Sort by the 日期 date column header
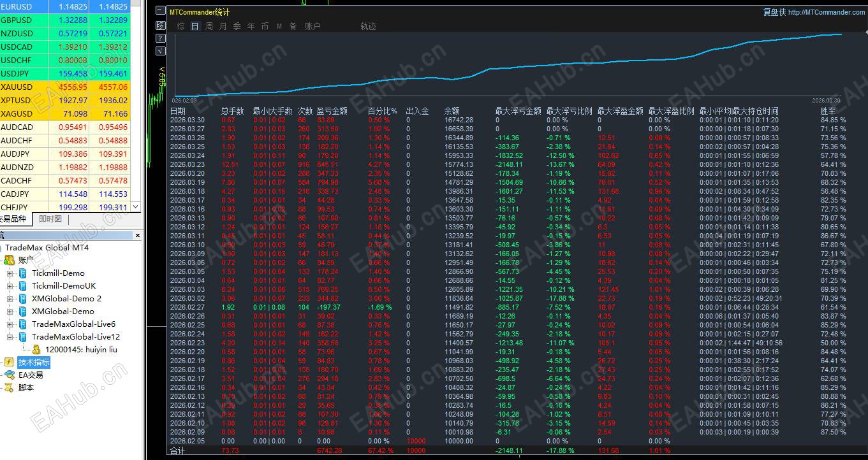The width and height of the screenshot is (868, 460). (x=178, y=111)
